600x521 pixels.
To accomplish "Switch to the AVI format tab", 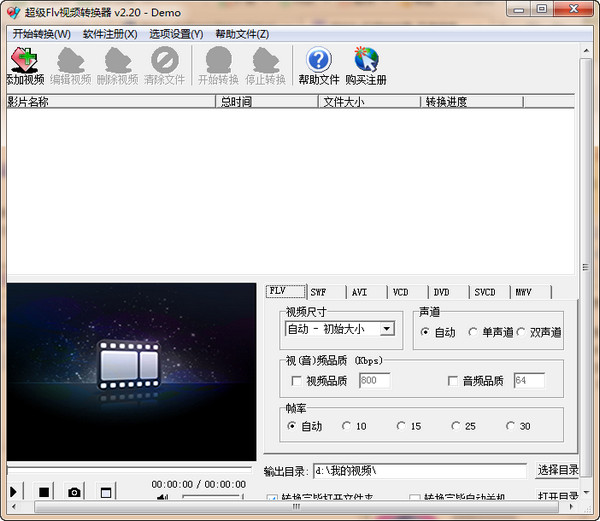I will click(360, 292).
